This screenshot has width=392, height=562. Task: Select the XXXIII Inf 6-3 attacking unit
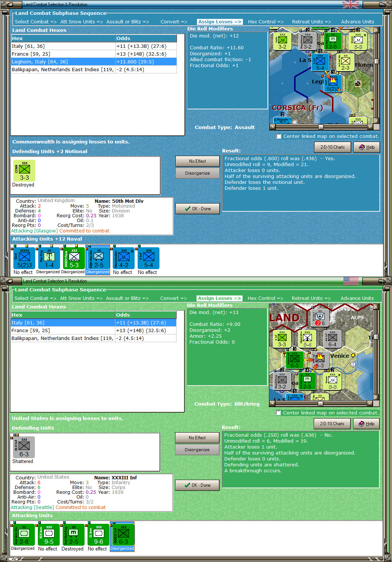coord(123,535)
